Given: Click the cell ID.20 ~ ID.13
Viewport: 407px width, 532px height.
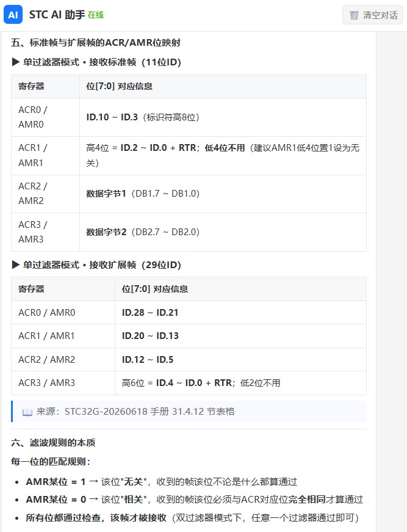Looking at the screenshot, I should coord(240,336).
